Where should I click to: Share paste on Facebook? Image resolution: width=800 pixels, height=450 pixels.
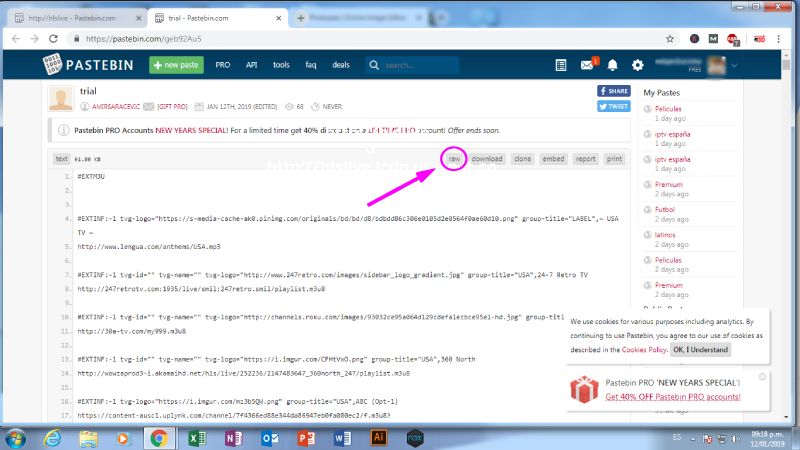click(614, 91)
